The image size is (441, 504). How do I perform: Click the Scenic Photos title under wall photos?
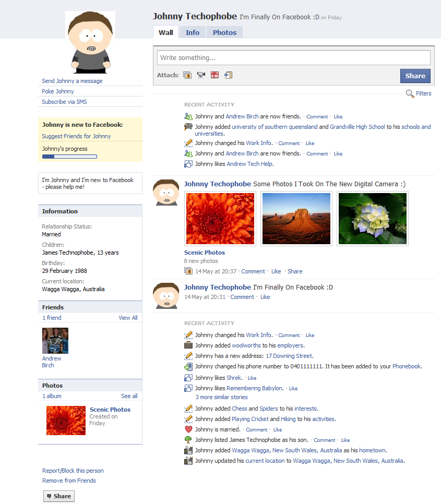point(205,253)
